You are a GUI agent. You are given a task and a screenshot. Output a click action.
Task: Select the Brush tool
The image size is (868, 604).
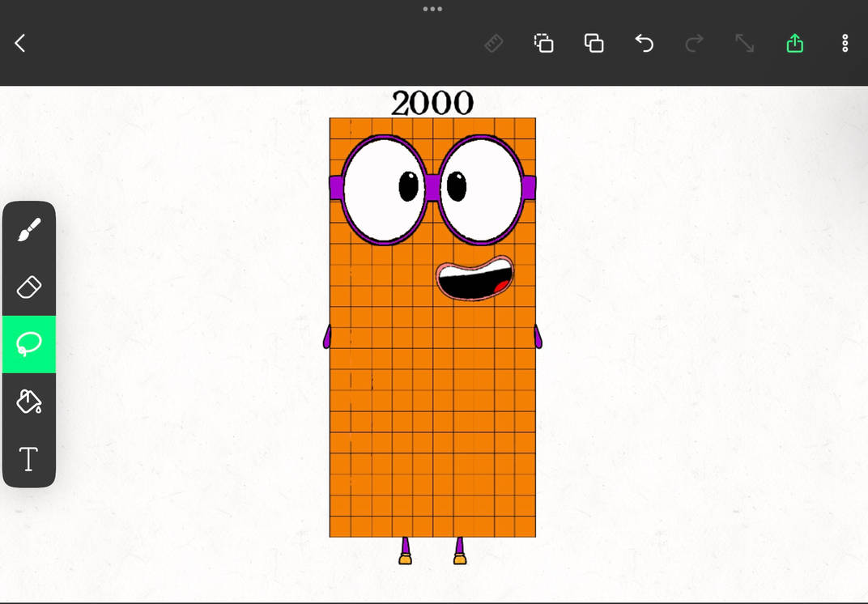tap(29, 230)
